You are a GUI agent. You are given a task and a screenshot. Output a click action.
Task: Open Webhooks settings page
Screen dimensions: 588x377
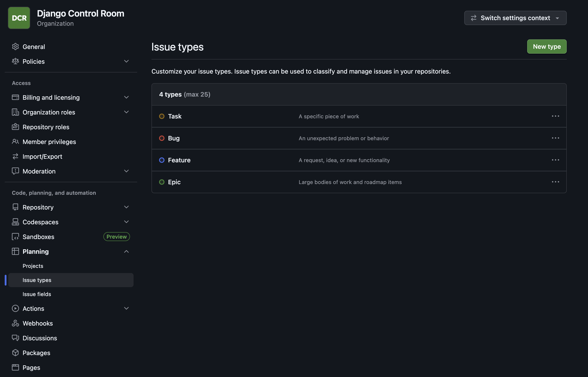point(38,323)
